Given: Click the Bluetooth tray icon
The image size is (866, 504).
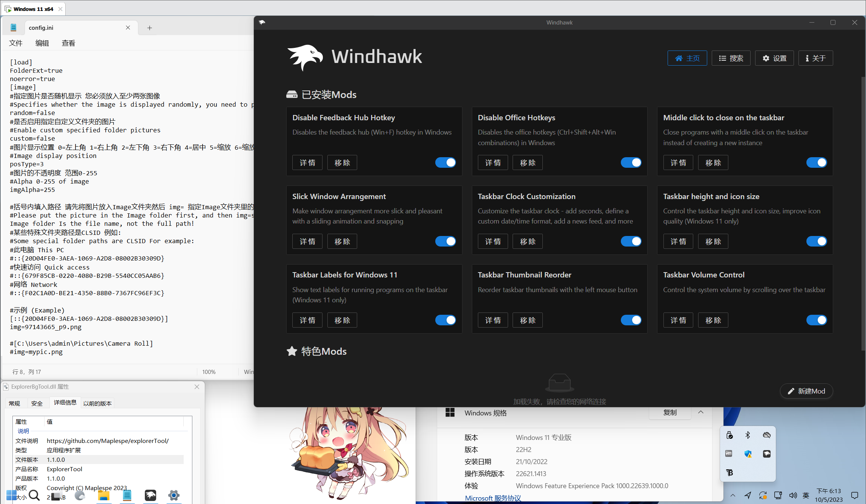Looking at the screenshot, I should 748,435.
